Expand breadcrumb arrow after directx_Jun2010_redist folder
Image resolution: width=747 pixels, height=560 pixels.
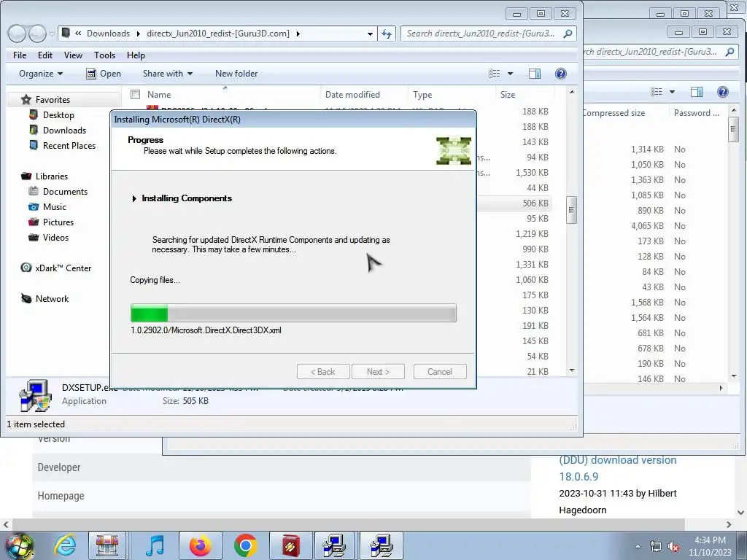coord(298,34)
